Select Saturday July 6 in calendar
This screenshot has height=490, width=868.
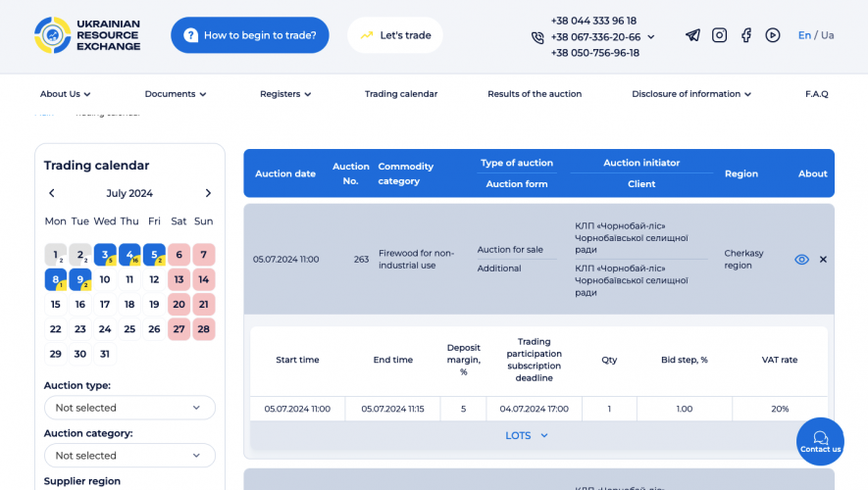pos(179,255)
